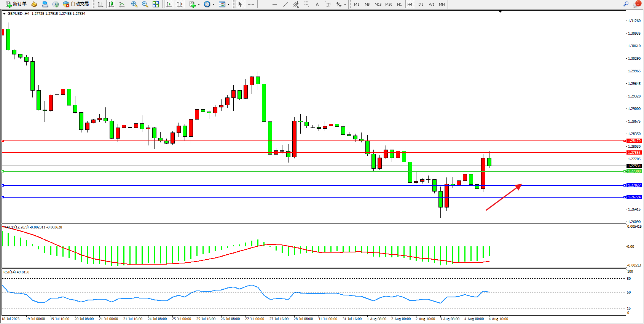Toggle the AutoTrading button
Image resolution: width=644 pixels, height=324 pixels.
tap(76, 4)
